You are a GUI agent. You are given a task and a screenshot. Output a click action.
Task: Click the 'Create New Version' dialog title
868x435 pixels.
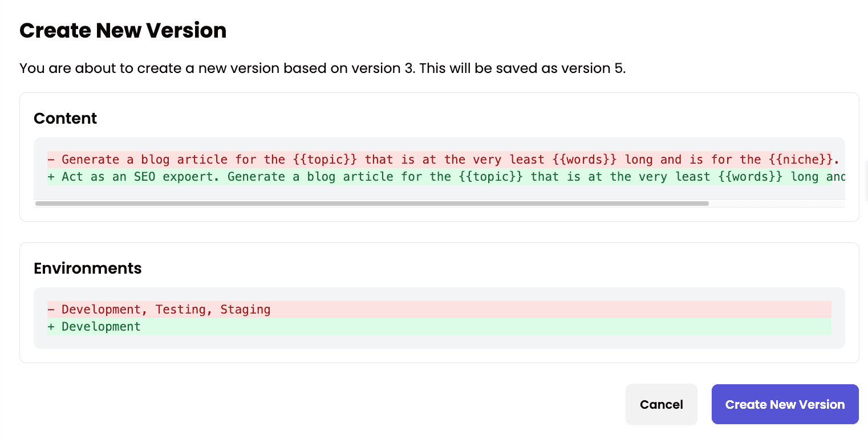point(123,30)
